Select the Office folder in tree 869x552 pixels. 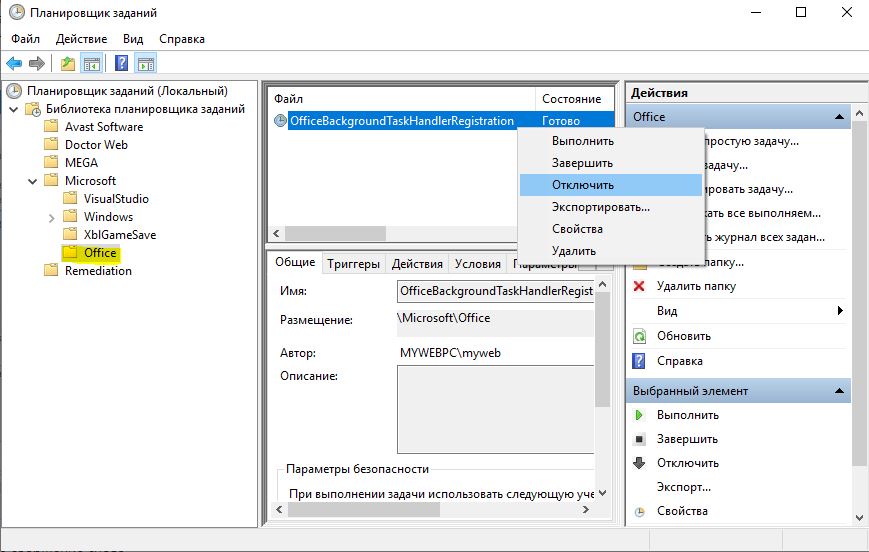click(x=100, y=253)
